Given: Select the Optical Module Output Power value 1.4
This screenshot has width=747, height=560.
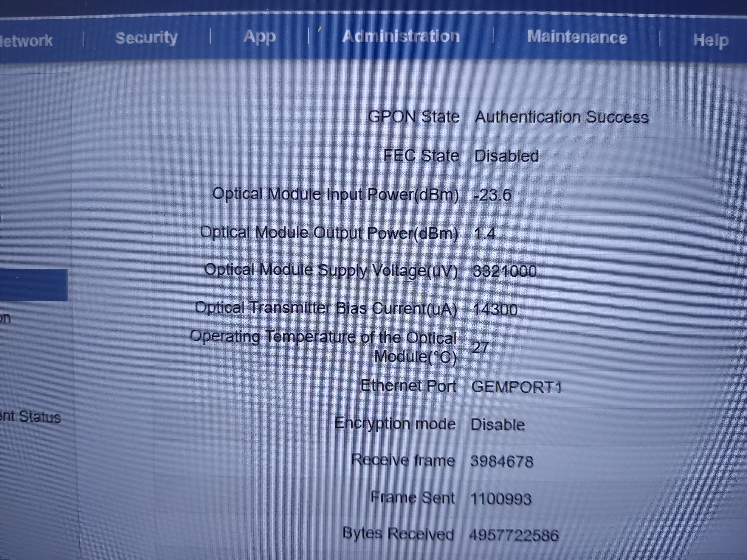Looking at the screenshot, I should click(485, 234).
